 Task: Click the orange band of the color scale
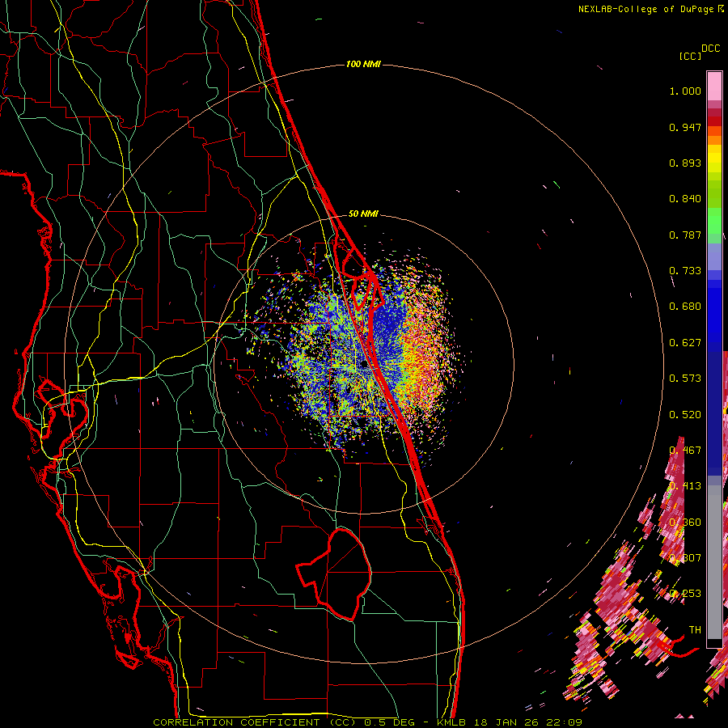point(714,136)
